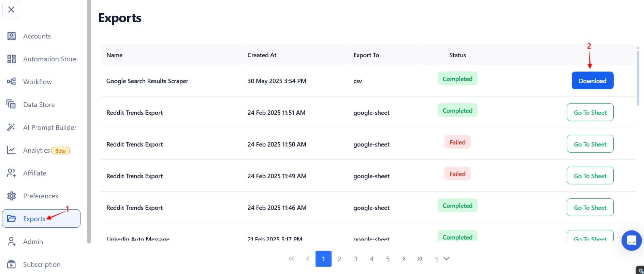Jump to last page double-chevron
Screen dimensions: 644x274
click(420, 259)
